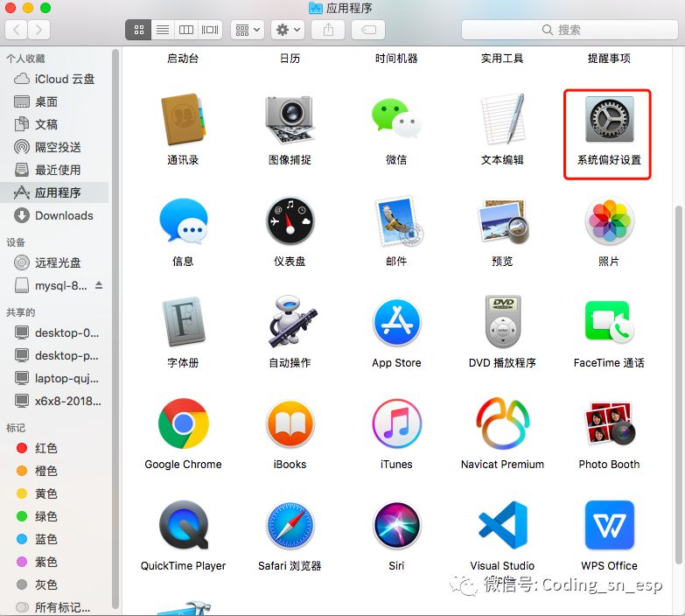Image resolution: width=685 pixels, height=616 pixels.
Task: Click the Share toolbar button
Action: pyautogui.click(x=328, y=30)
